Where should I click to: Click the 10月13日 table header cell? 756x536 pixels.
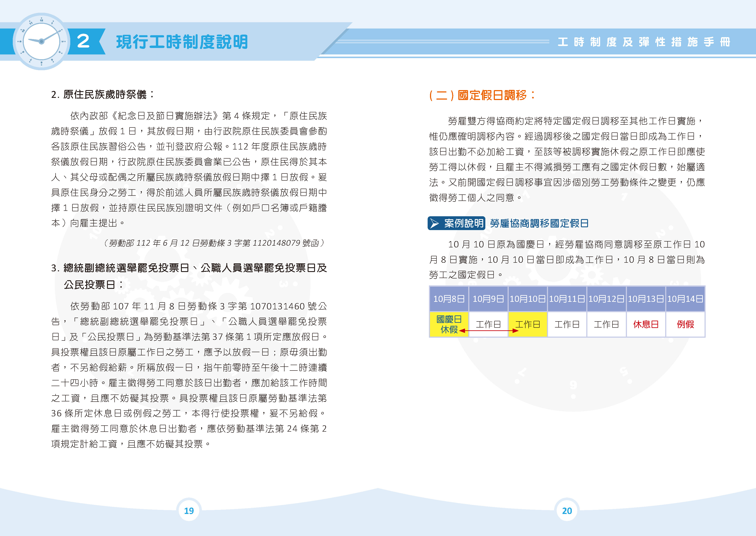tap(646, 299)
